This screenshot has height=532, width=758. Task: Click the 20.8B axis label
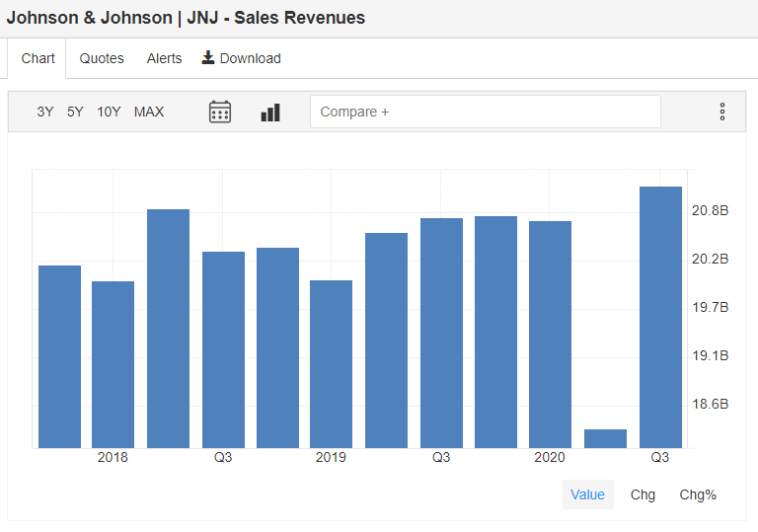pyautogui.click(x=710, y=210)
